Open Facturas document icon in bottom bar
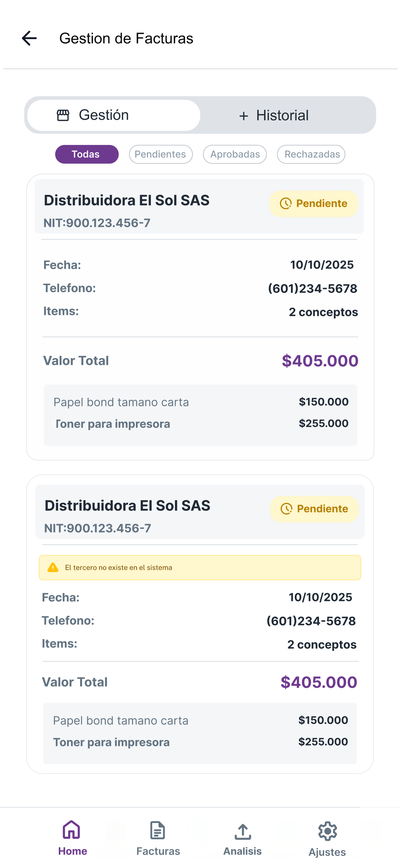This screenshot has height=868, width=401. coord(157,830)
